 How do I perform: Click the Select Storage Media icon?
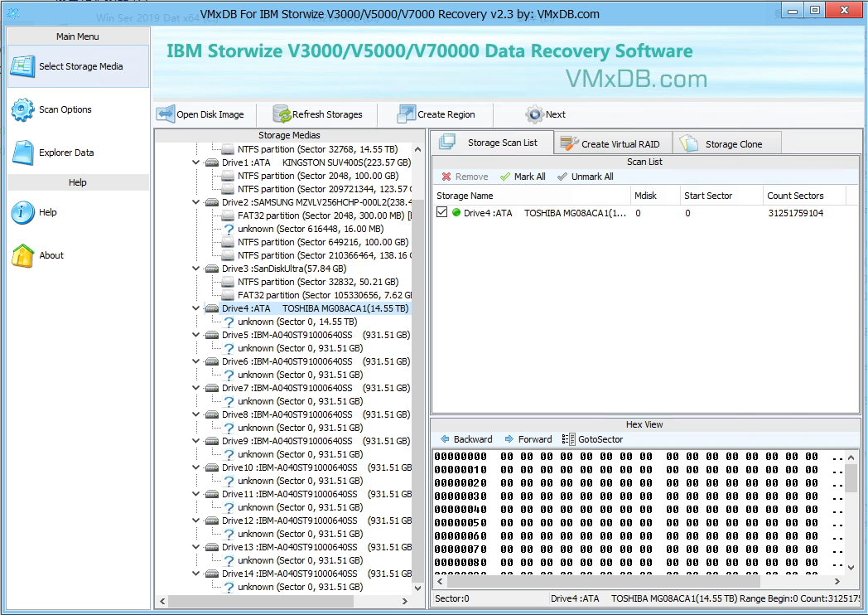click(x=22, y=66)
